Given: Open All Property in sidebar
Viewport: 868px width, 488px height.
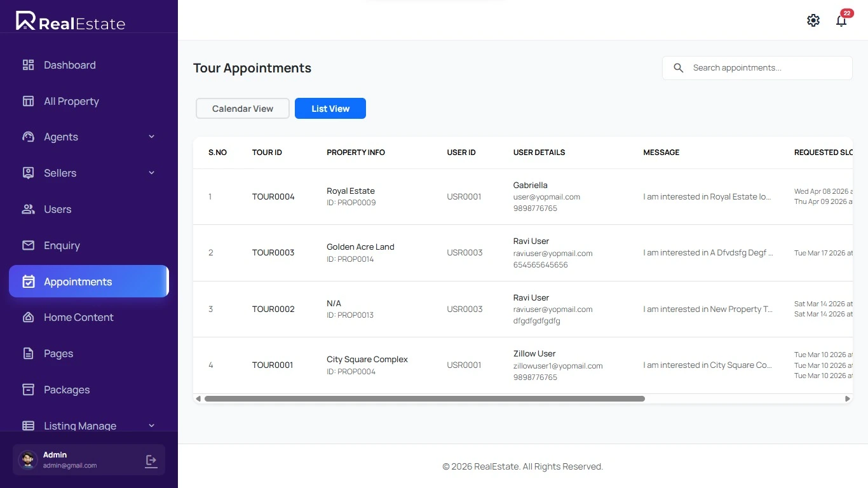Looking at the screenshot, I should pos(71,101).
